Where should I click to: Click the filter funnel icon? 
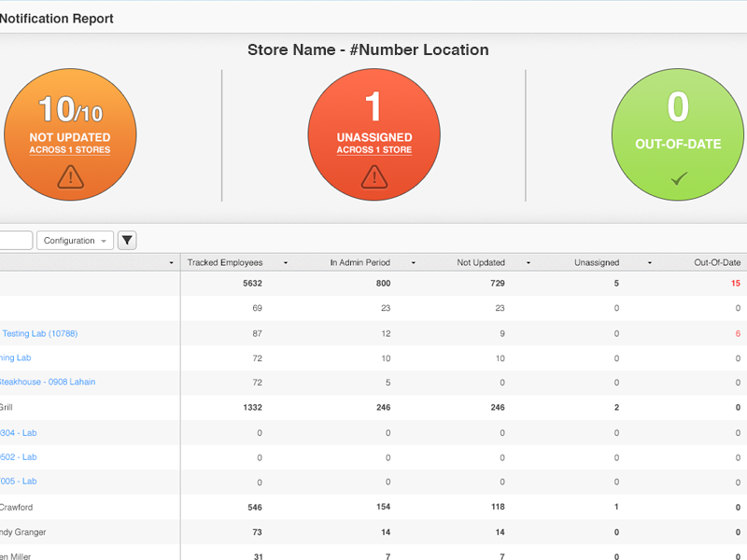[x=127, y=241]
